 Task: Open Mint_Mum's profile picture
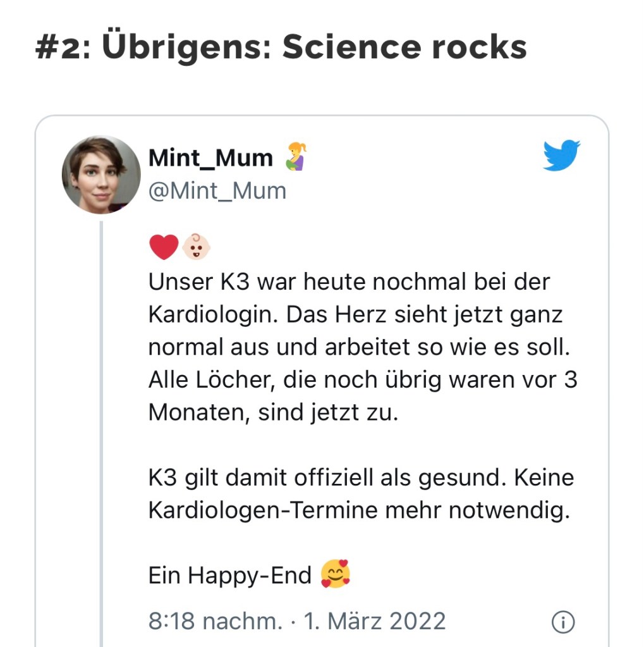[x=101, y=175]
